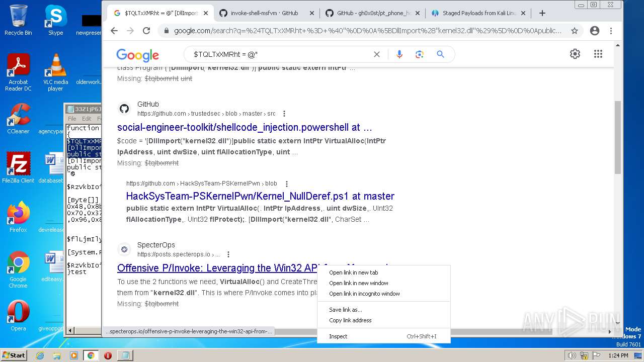
Task: Open Internet Explorer from the taskbar
Action: coord(40,355)
